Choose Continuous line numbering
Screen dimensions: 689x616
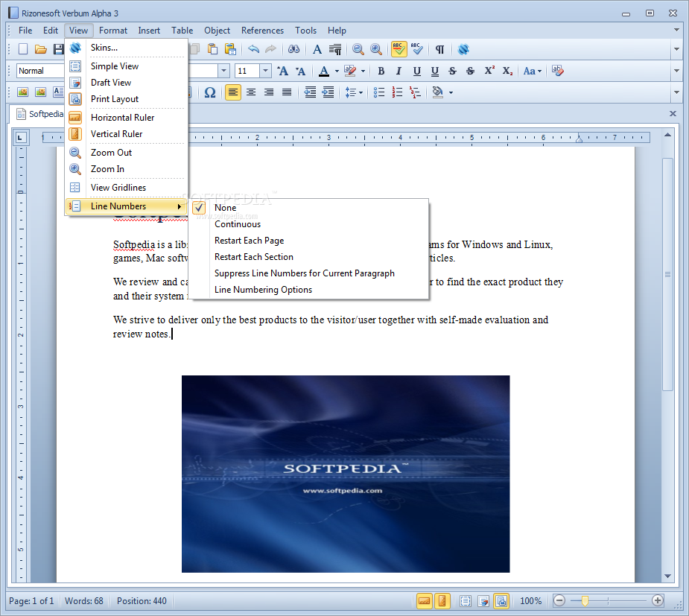tap(310, 224)
